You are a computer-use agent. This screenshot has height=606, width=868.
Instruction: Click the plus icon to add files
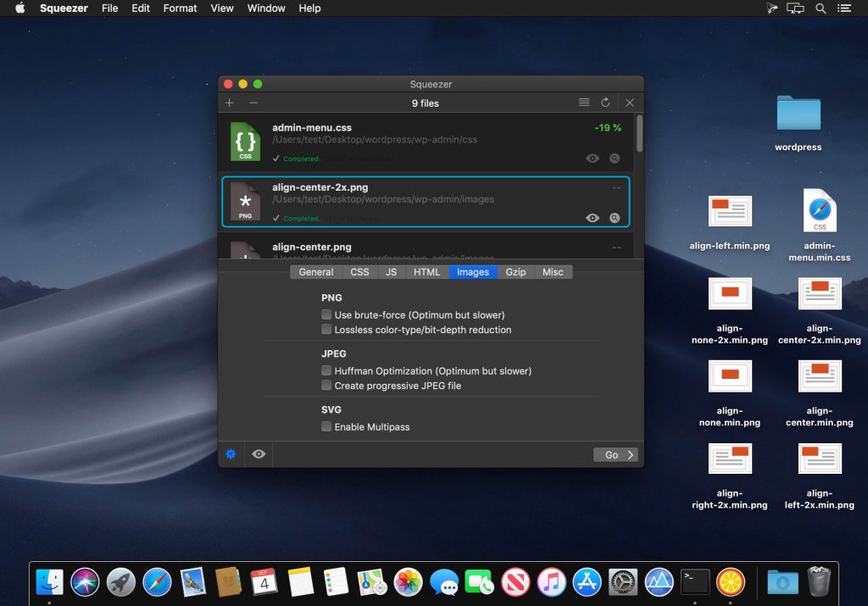coord(230,103)
